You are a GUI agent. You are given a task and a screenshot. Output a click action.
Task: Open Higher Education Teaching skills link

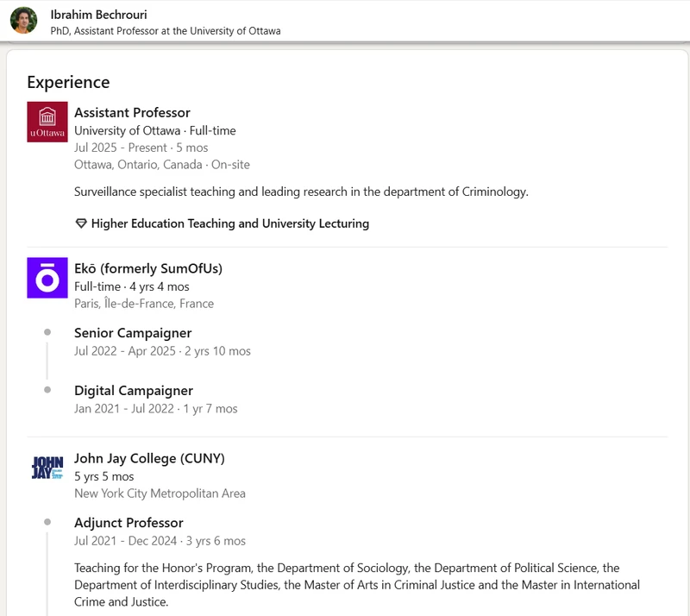point(229,223)
